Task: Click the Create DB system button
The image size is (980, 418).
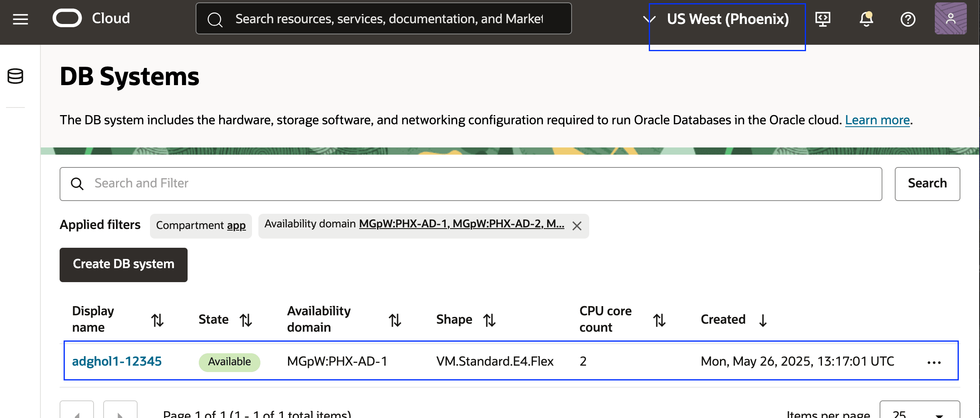Action: click(124, 265)
